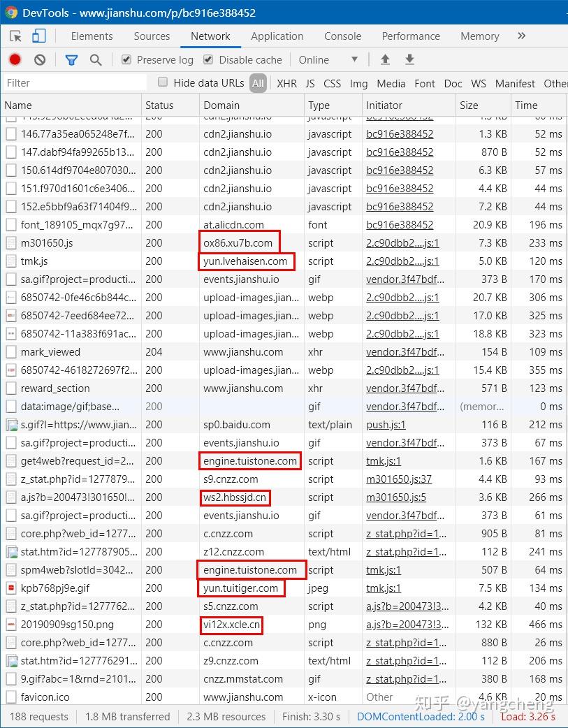
Task: Click icon of a.js?b=200473 row
Action: pos(11,497)
